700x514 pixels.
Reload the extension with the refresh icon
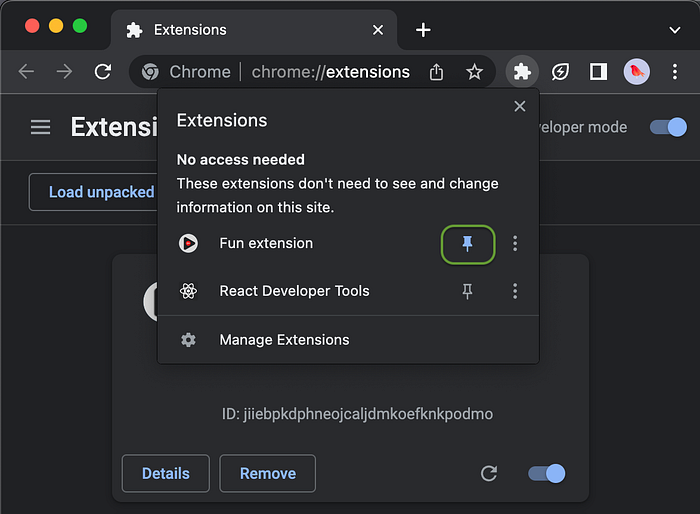489,473
